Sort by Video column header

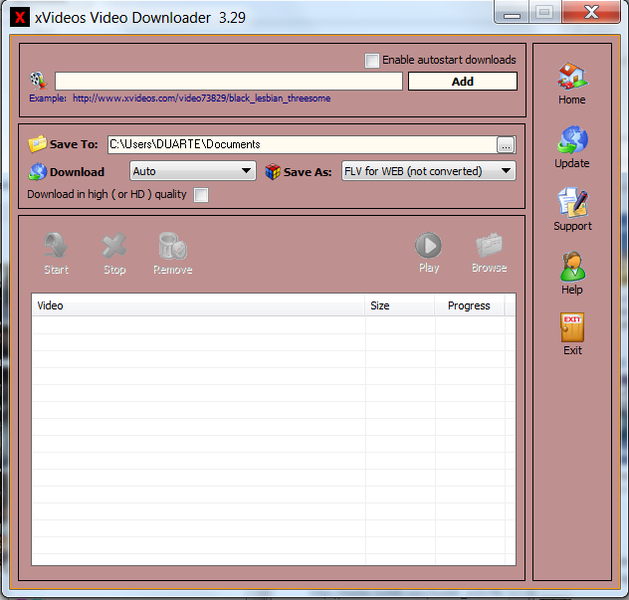[198, 306]
